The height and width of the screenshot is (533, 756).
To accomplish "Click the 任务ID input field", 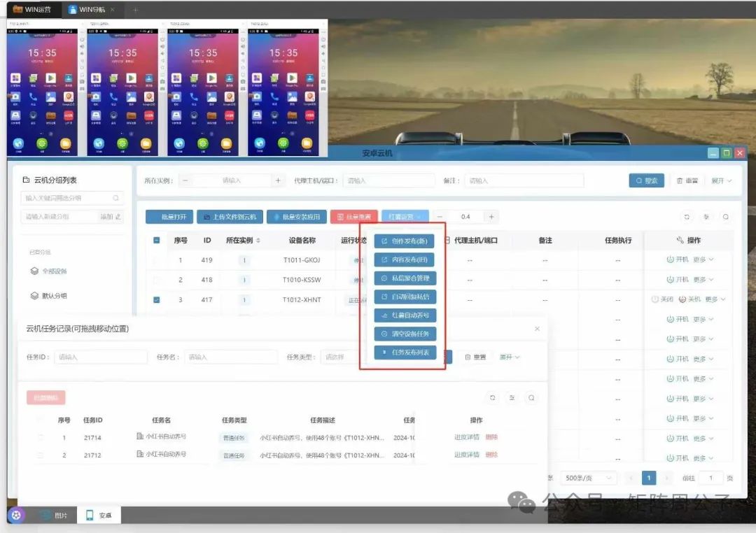I will tap(100, 357).
